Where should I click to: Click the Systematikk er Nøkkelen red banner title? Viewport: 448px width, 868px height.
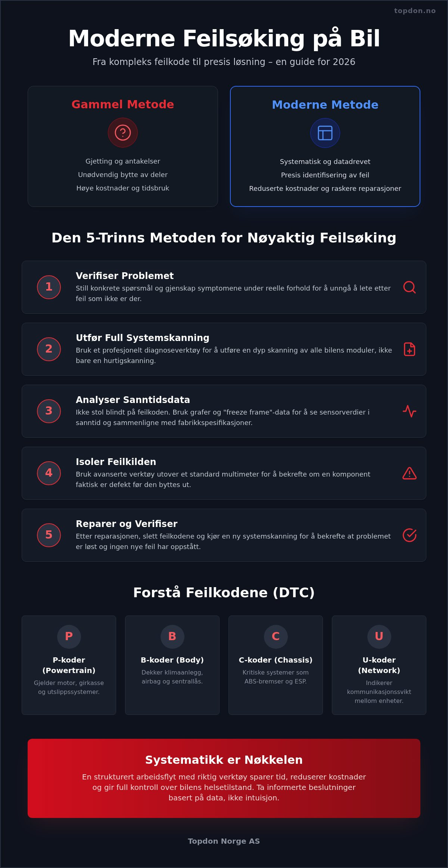[x=224, y=760]
